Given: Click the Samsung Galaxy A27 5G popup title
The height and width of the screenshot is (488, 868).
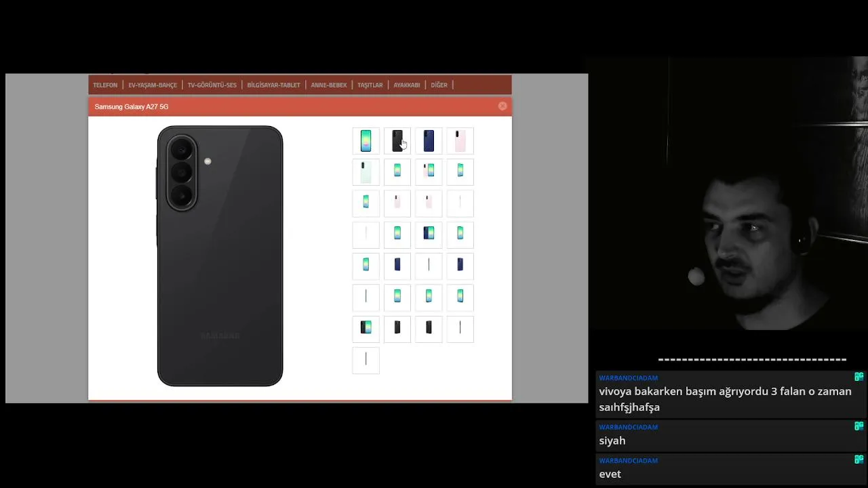Looking at the screenshot, I should click(132, 106).
